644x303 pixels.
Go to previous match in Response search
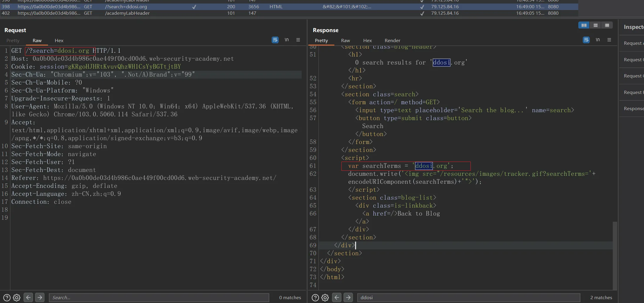337,297
